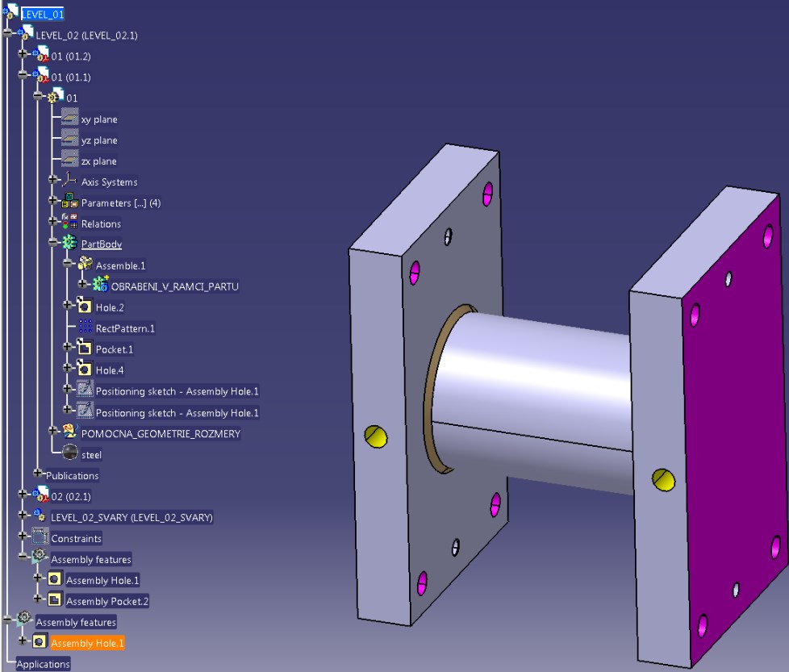
Task: Collapse the 01 (01.1) node
Action: (x=22, y=74)
